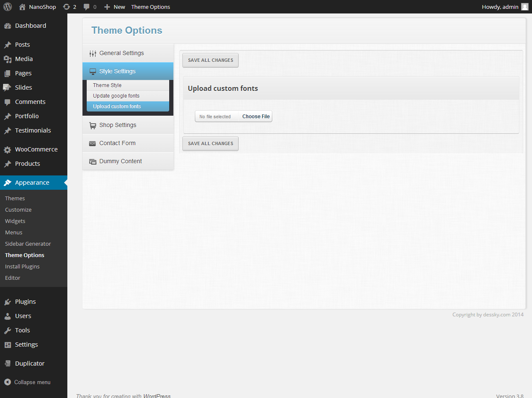The width and height of the screenshot is (532, 398).
Task: Click the WordPress logo icon
Action: tap(8, 7)
